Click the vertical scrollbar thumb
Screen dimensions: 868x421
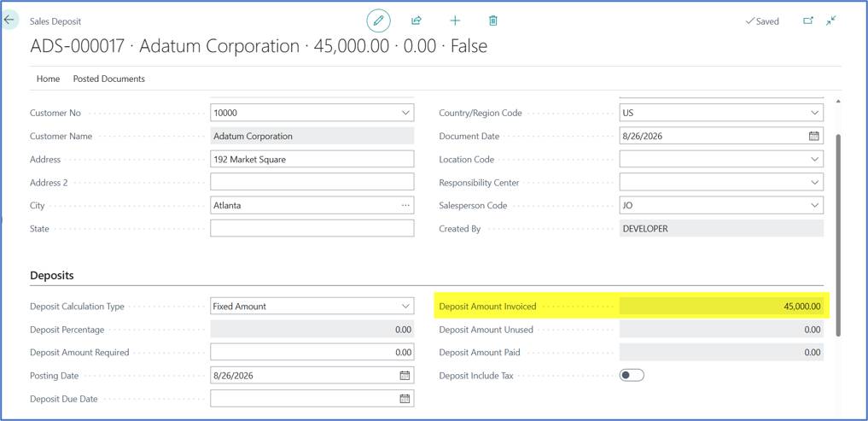[x=838, y=234]
